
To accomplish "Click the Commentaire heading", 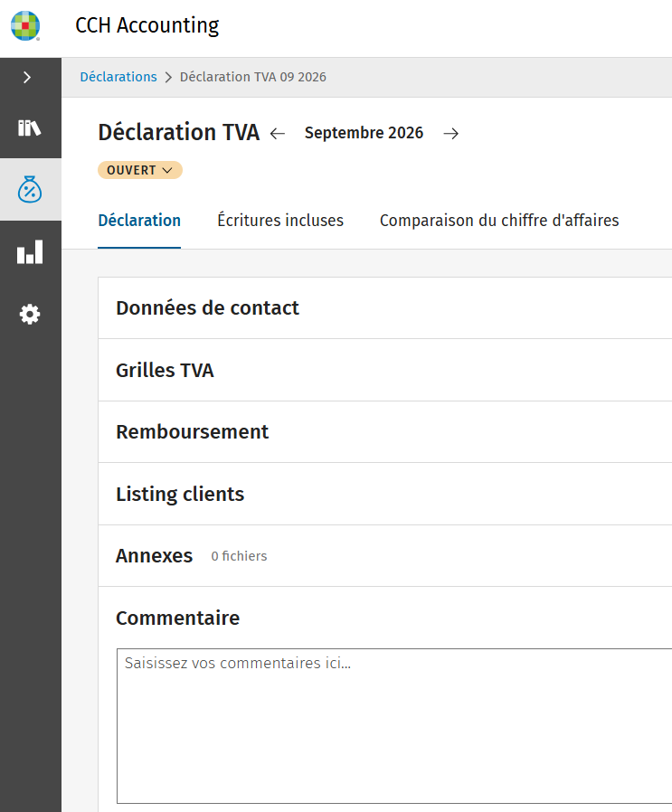I will (x=177, y=618).
